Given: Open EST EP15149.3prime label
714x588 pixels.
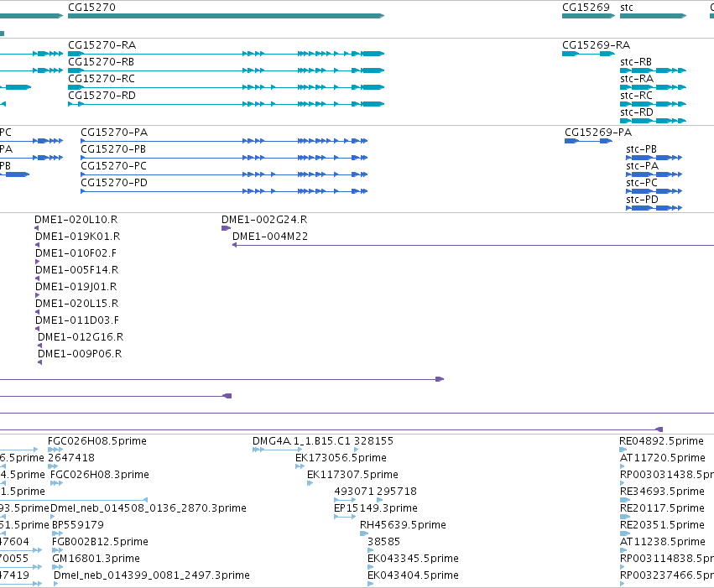Looking at the screenshot, I should (376, 509).
